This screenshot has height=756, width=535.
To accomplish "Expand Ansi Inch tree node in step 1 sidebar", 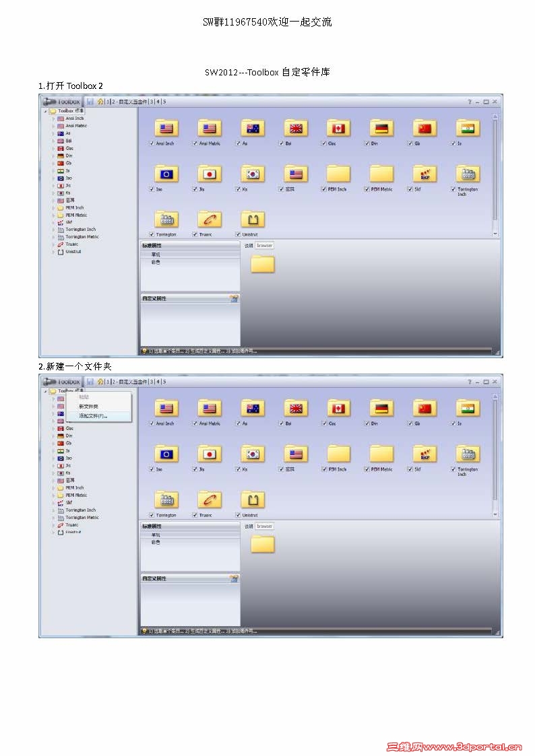I will click(53, 118).
